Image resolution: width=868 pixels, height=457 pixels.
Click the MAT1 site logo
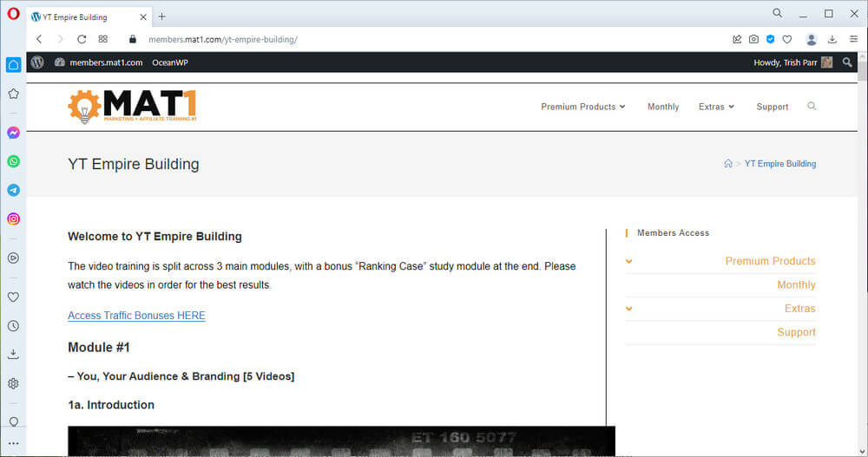132,106
